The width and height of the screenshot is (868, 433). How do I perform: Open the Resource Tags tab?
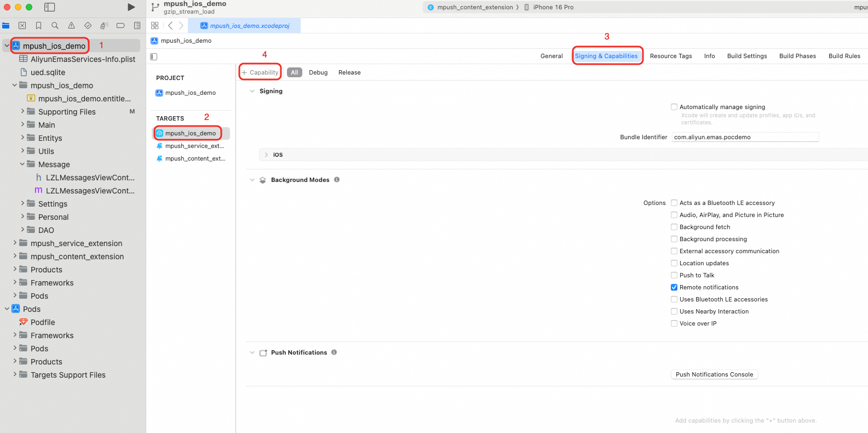coord(671,56)
